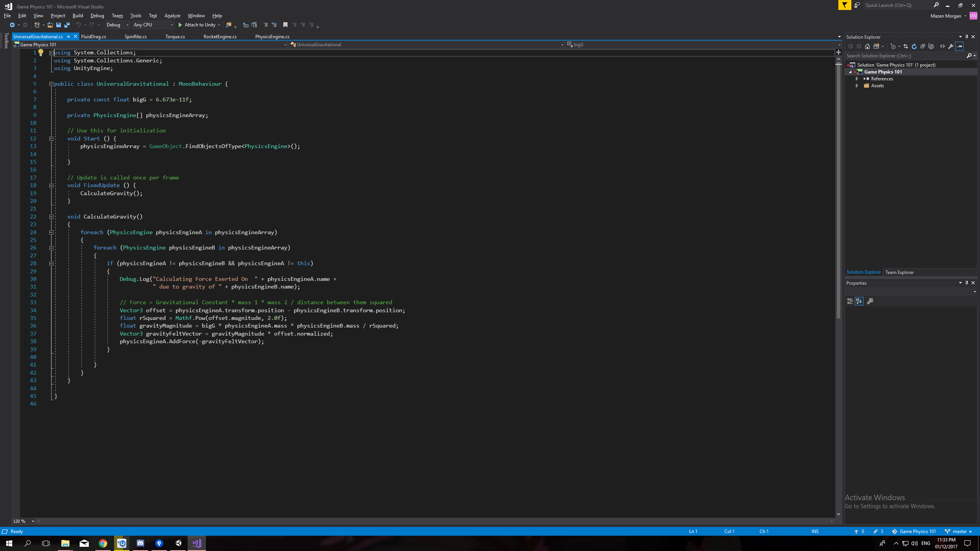
Task: Open the Debug configuration dropdown
Action: 118,25
